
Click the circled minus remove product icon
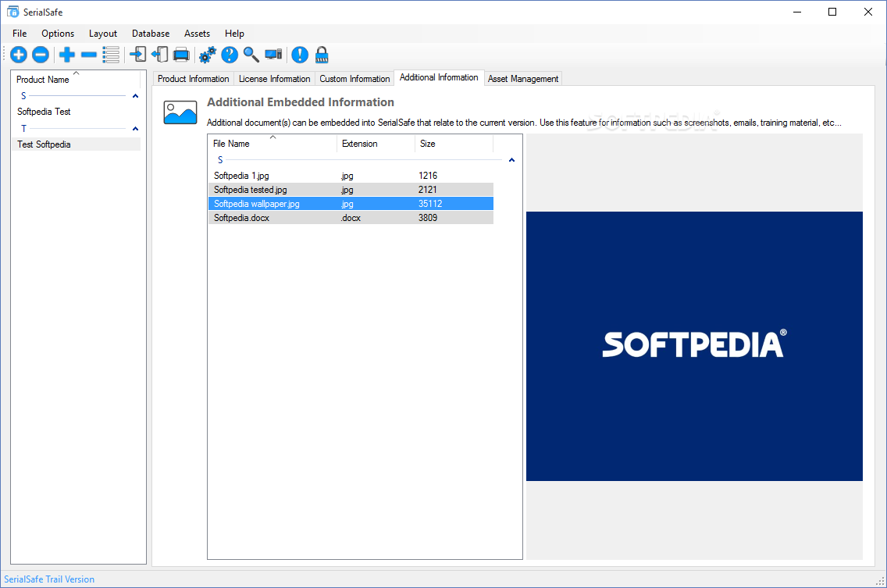click(x=40, y=55)
